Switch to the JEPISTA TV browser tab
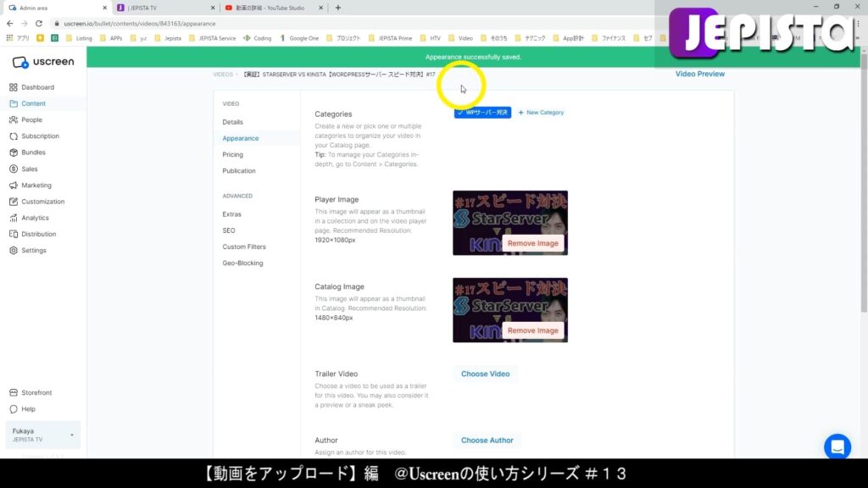This screenshot has height=488, width=868. tap(164, 8)
